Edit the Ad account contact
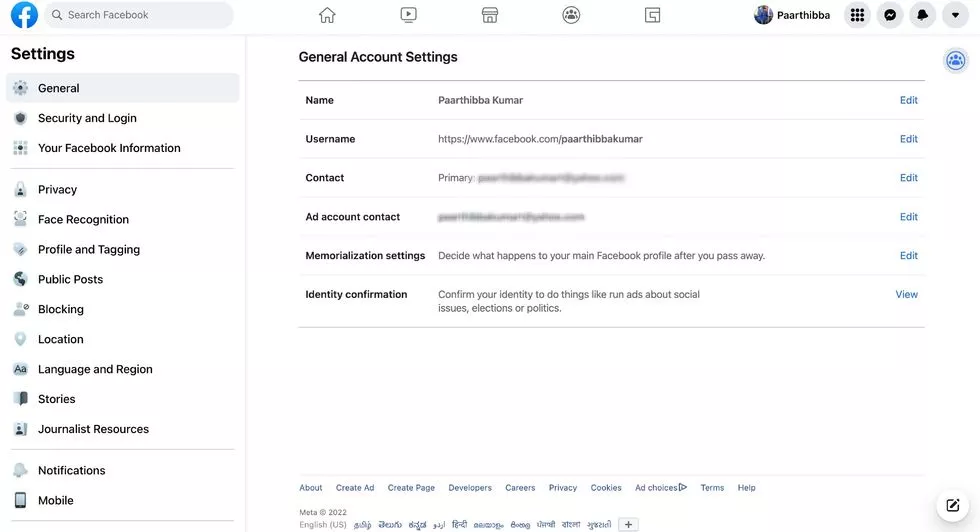This screenshot has width=980, height=532. point(908,216)
